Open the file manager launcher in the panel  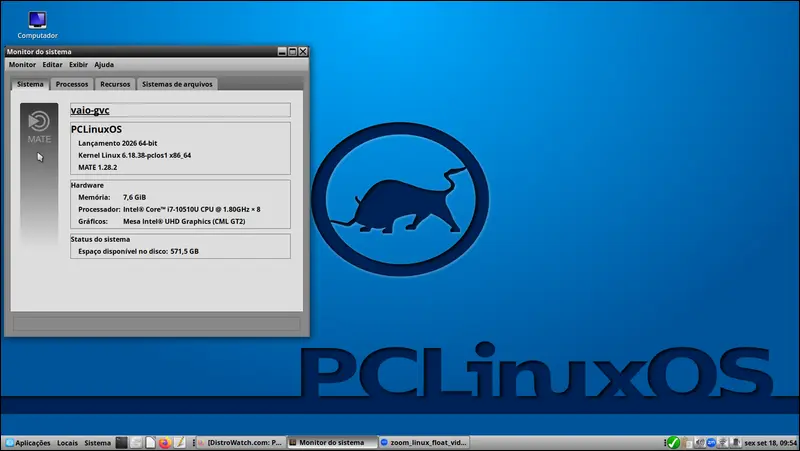click(136, 443)
